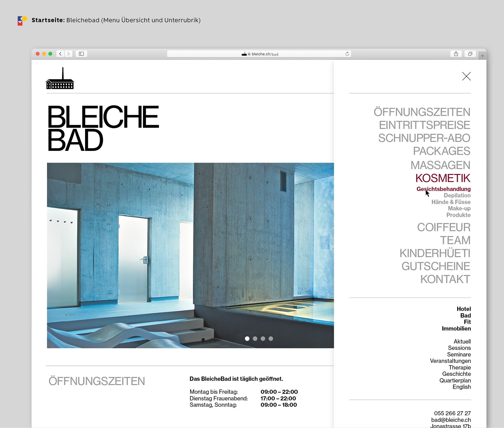
Task: Switch to English language link
Action: (x=461, y=387)
